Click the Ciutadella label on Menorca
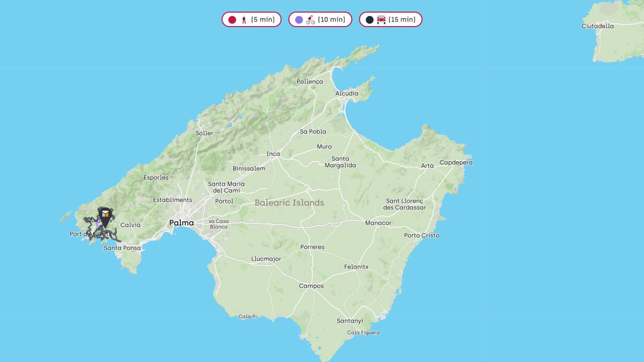This screenshot has height=362, width=644. point(597,26)
